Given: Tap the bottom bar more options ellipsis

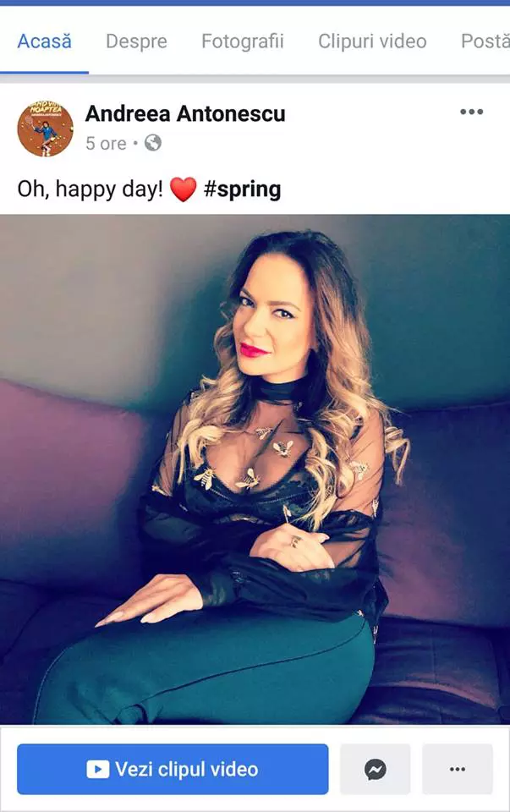Looking at the screenshot, I should tap(458, 769).
